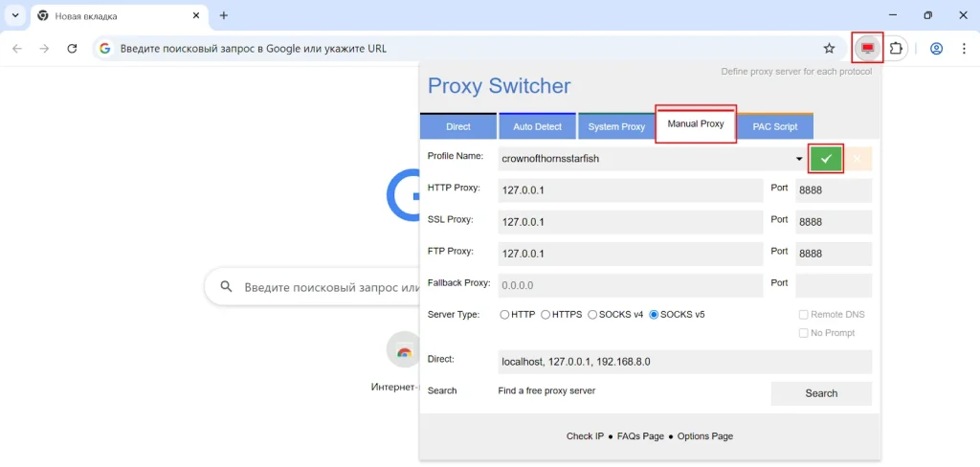The height and width of the screenshot is (467, 980).
Task: Go forward in browser history
Action: [x=44, y=48]
